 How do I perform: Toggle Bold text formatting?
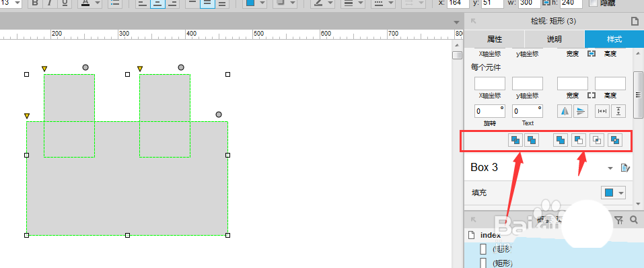pos(35,3)
